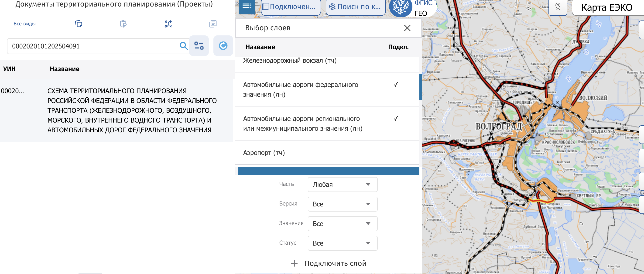Click the УИН cell 00020...
Viewport: 644px width, 274px height.
(x=13, y=91)
